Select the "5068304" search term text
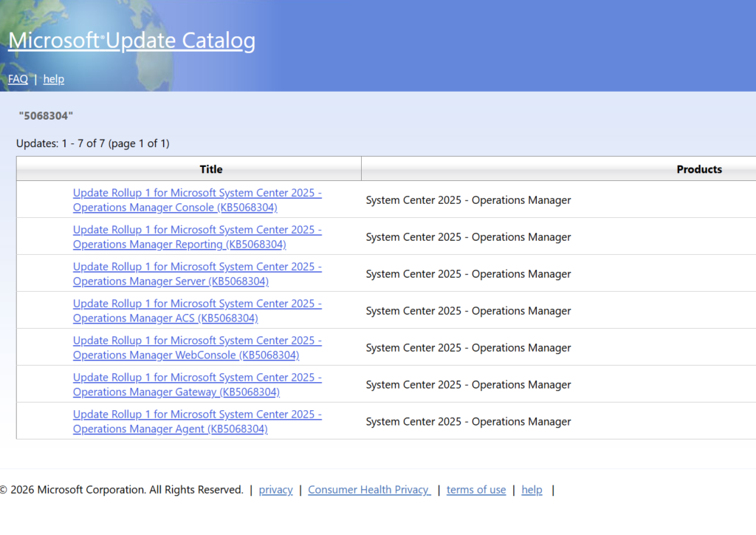The width and height of the screenshot is (756, 535). (46, 116)
